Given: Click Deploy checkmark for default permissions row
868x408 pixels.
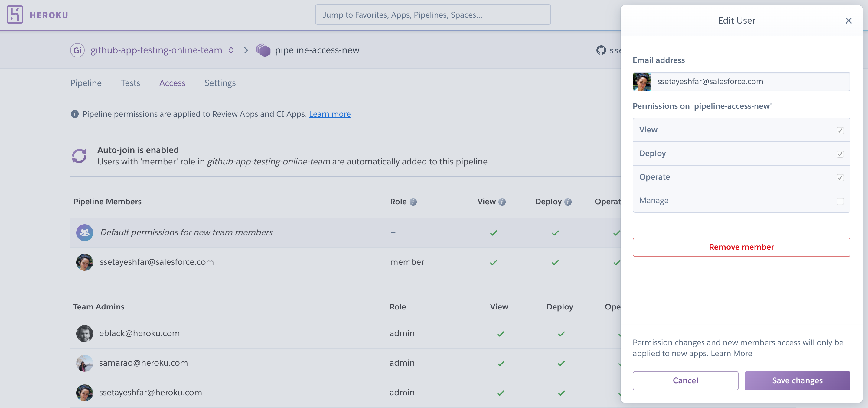Looking at the screenshot, I should click(555, 233).
